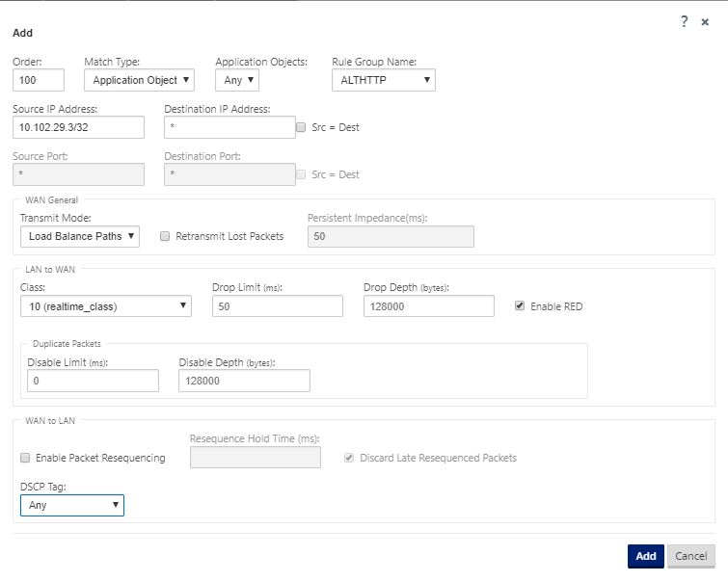Click the Cancel button
The height and width of the screenshot is (582, 728).
pyautogui.click(x=690, y=556)
